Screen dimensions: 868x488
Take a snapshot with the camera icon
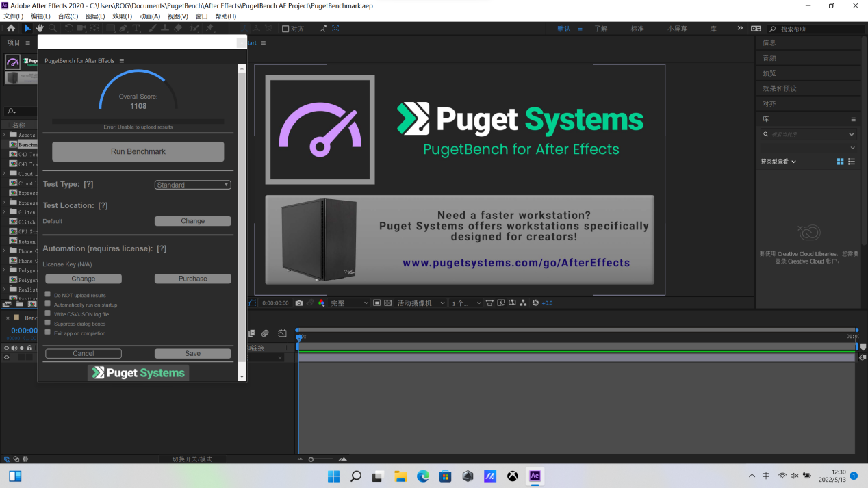tap(299, 303)
